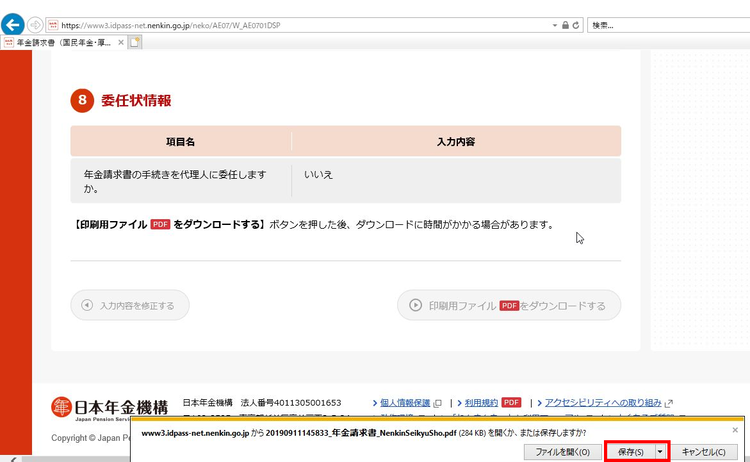750x462 pixels.
Task: Open the 保存 options dropdown arrow
Action: (x=660, y=452)
